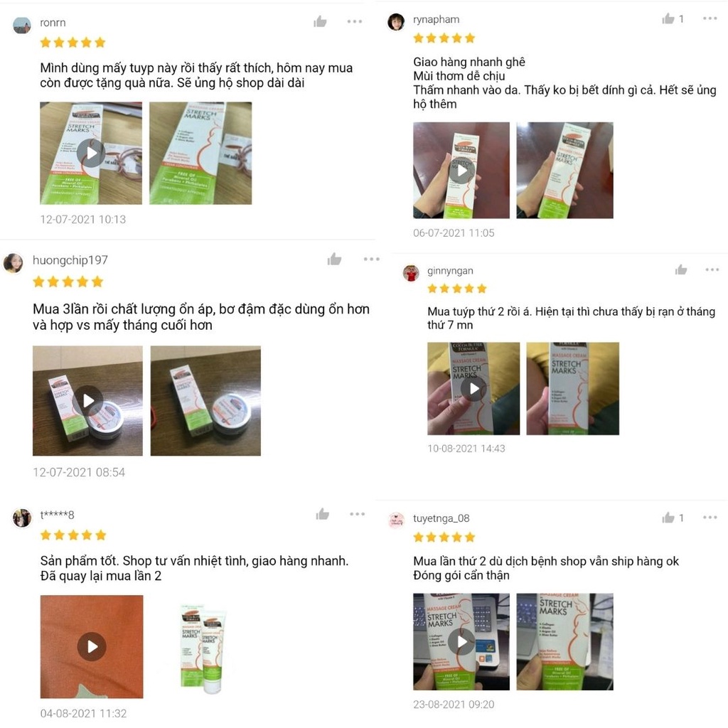This screenshot has height=728, width=728.
Task: Open ginnyngan's second product photo
Action: pyautogui.click(x=572, y=389)
